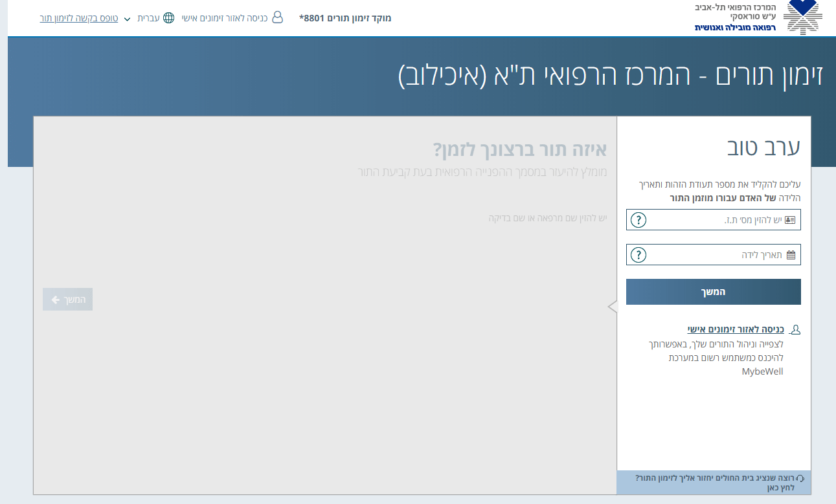Click headset icon in callback banner
Viewport: 836px width, 504px height.
click(x=800, y=478)
